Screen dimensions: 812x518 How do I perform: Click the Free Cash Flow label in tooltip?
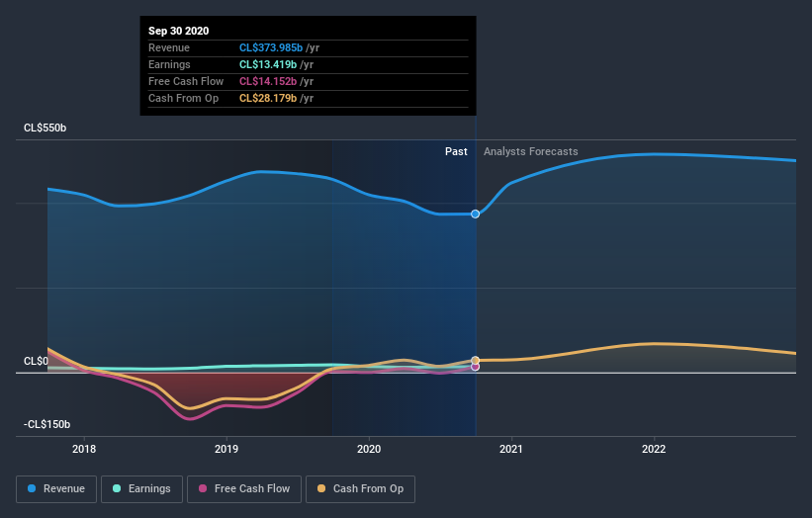click(x=186, y=81)
